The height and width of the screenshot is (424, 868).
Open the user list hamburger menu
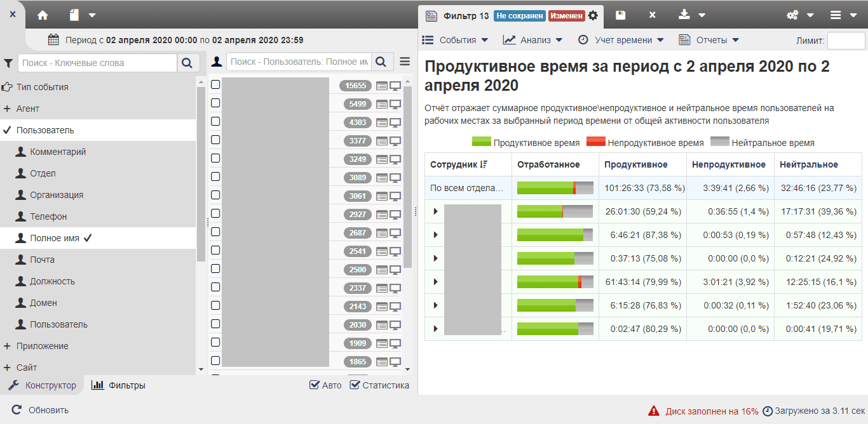[x=405, y=62]
